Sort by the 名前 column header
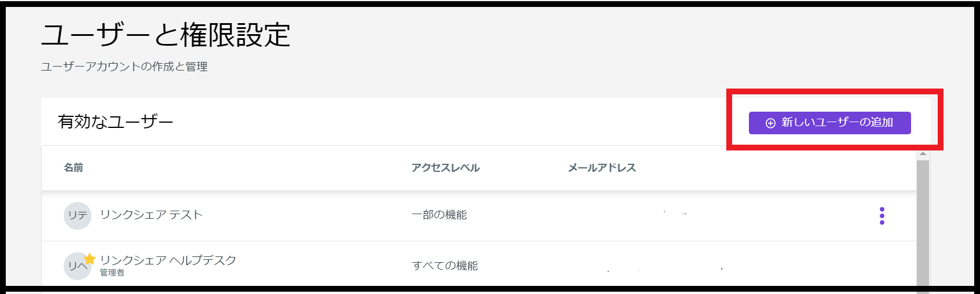Screen dimensions: 980x294 pos(74,168)
